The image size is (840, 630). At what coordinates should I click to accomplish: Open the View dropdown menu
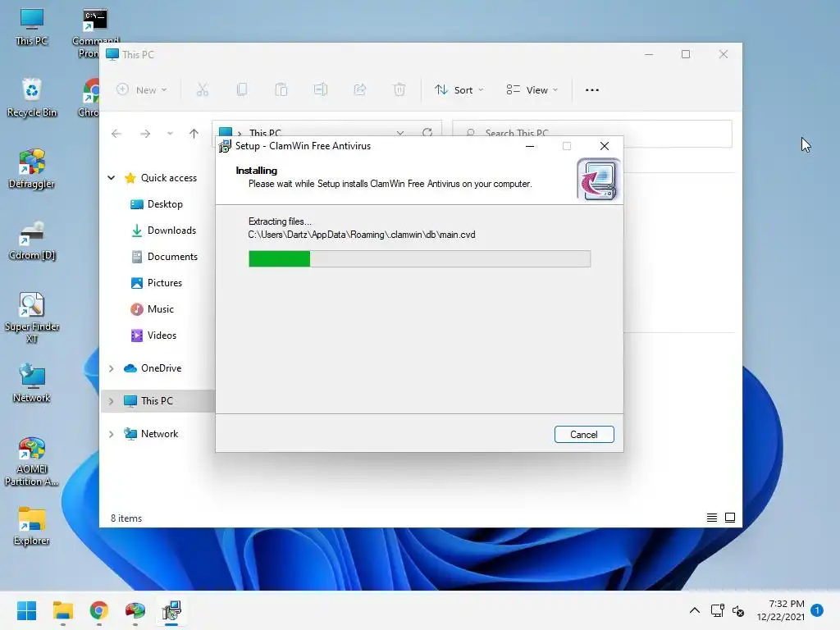click(x=532, y=90)
